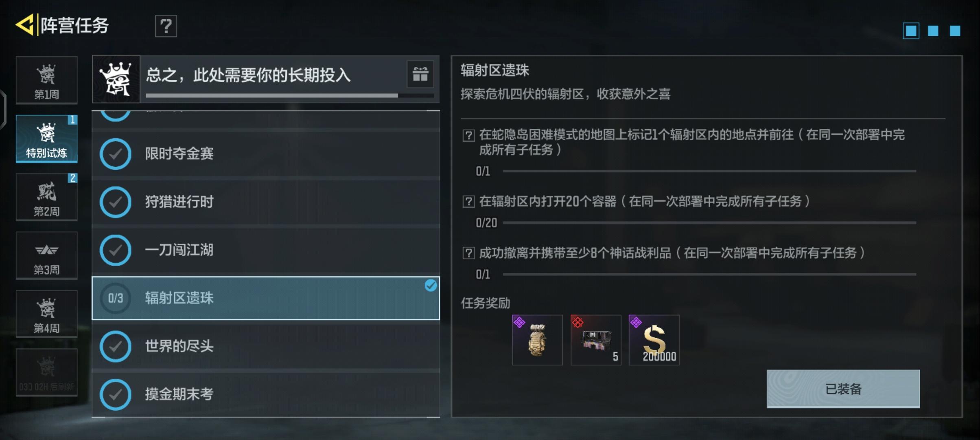Viewport: 980px width, 440px height.
Task: Select the 200000 cash reward icon
Action: click(654, 340)
